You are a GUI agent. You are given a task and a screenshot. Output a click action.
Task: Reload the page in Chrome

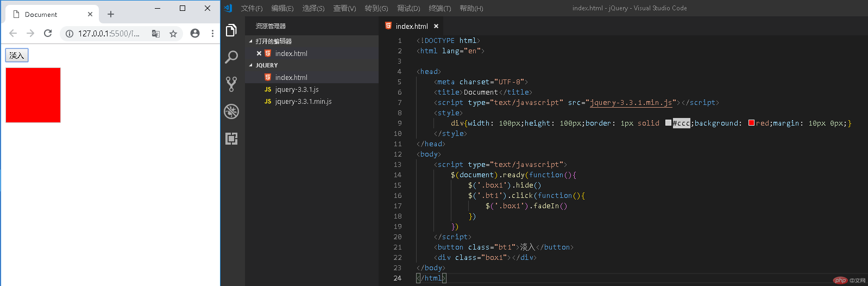[48, 33]
